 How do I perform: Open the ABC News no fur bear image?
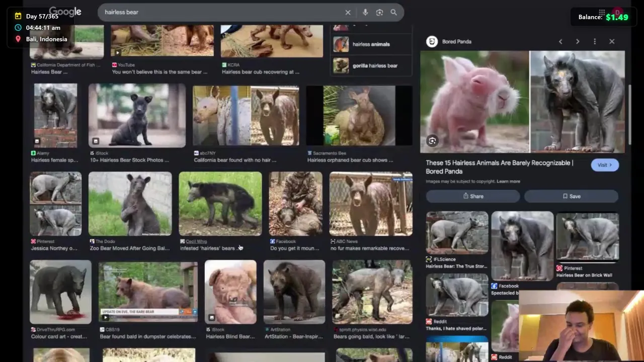coord(371,204)
